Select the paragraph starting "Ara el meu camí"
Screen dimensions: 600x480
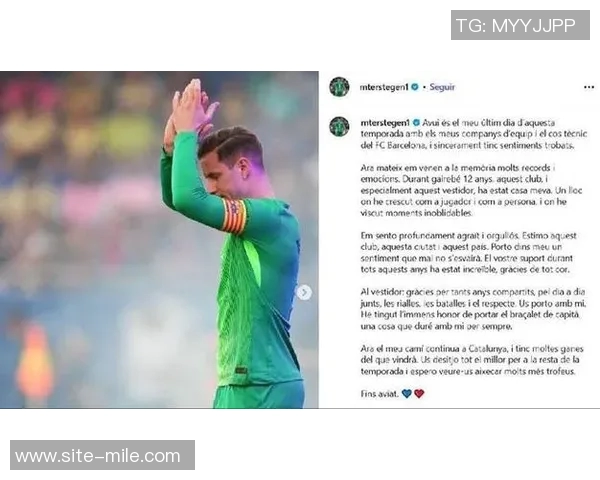click(x=472, y=360)
